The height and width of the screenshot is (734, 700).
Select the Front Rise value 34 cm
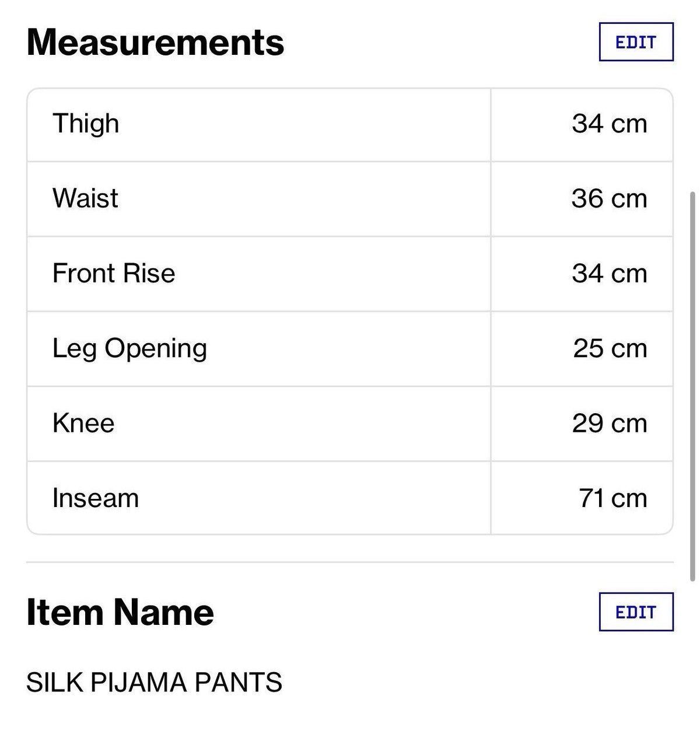pos(610,274)
